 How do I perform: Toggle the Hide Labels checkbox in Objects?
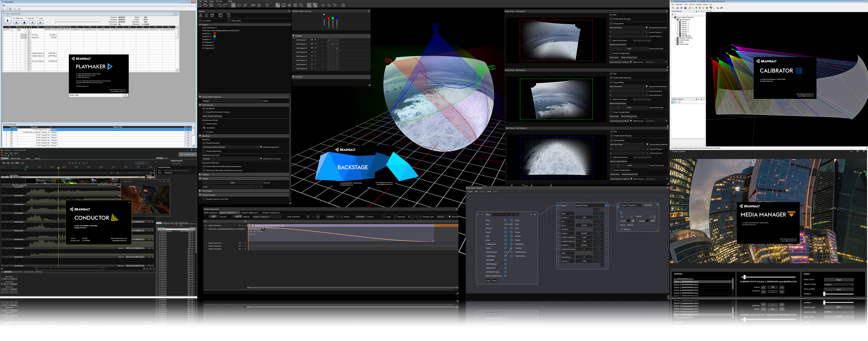click(229, 21)
